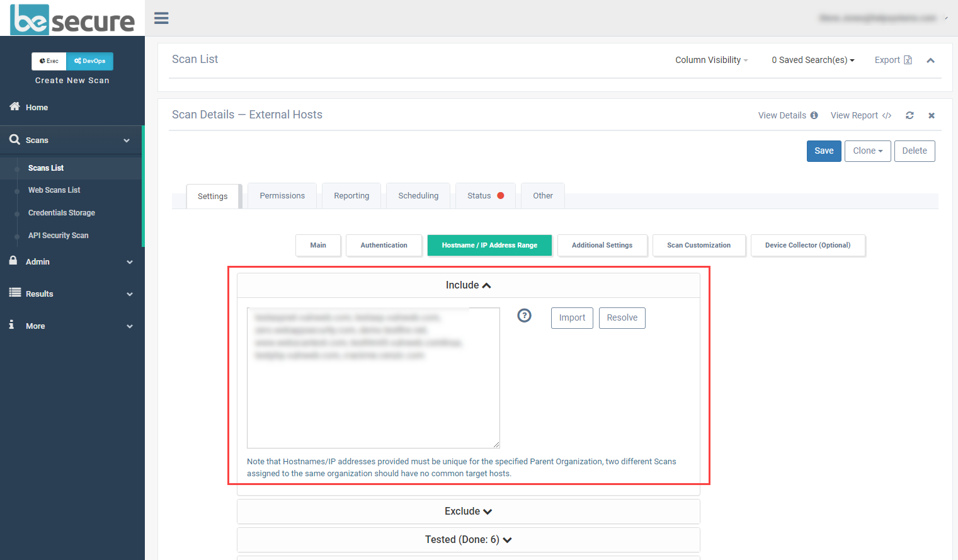Expand the Tested (Done: 6) section
The width and height of the screenshot is (958, 560).
[x=469, y=540]
